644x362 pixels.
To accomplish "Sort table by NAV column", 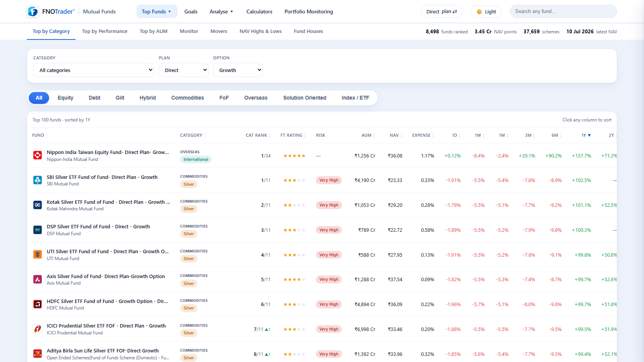I will (396, 135).
